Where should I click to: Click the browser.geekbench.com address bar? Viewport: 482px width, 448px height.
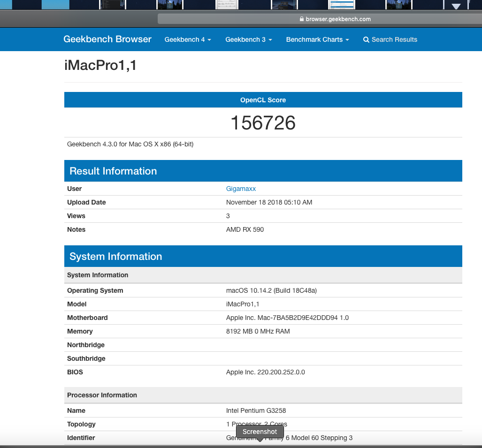point(320,19)
